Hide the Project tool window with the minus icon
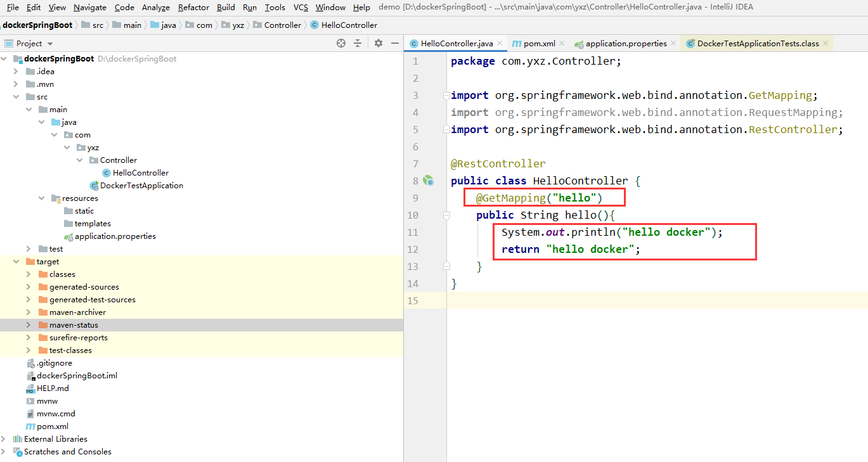This screenshot has width=868, height=462. click(395, 43)
